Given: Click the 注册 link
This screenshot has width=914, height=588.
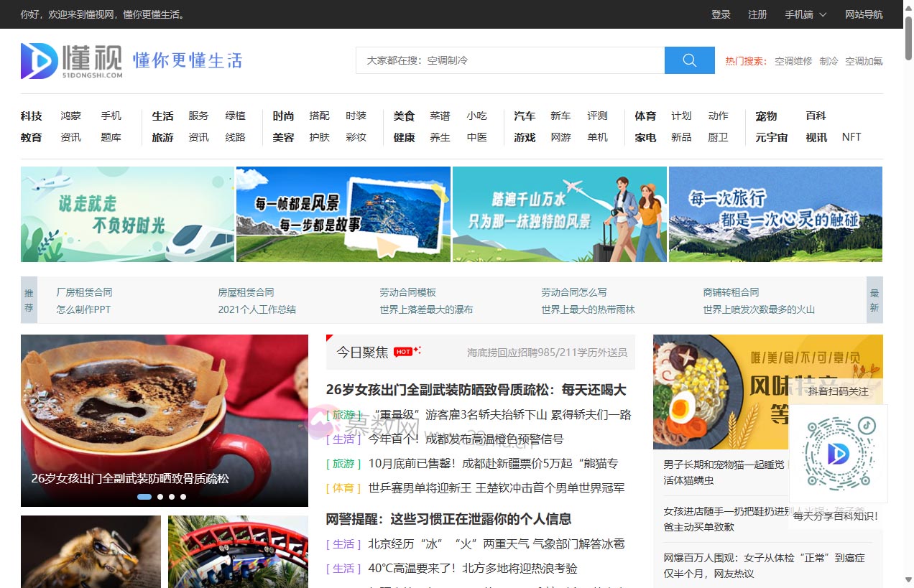Looking at the screenshot, I should coord(757,14).
